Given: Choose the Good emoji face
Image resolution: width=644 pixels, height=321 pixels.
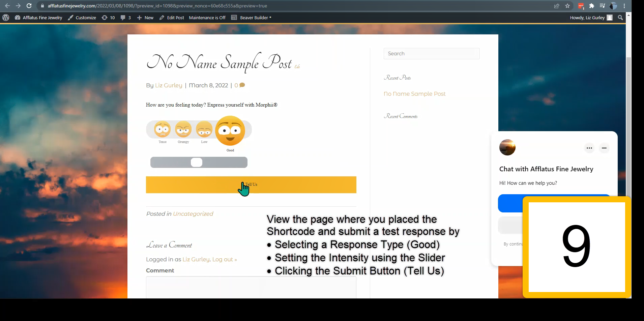Looking at the screenshot, I should (230, 130).
